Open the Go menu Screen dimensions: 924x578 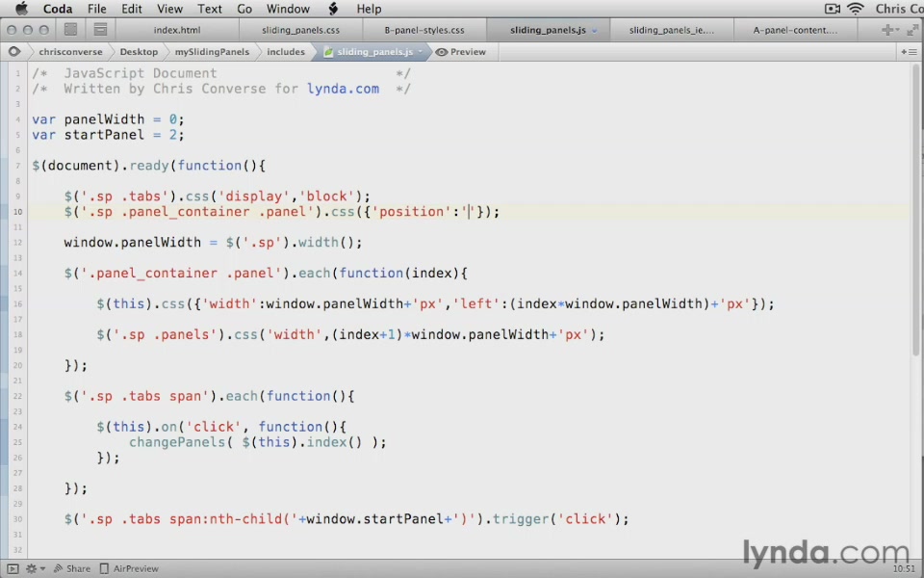click(x=244, y=9)
